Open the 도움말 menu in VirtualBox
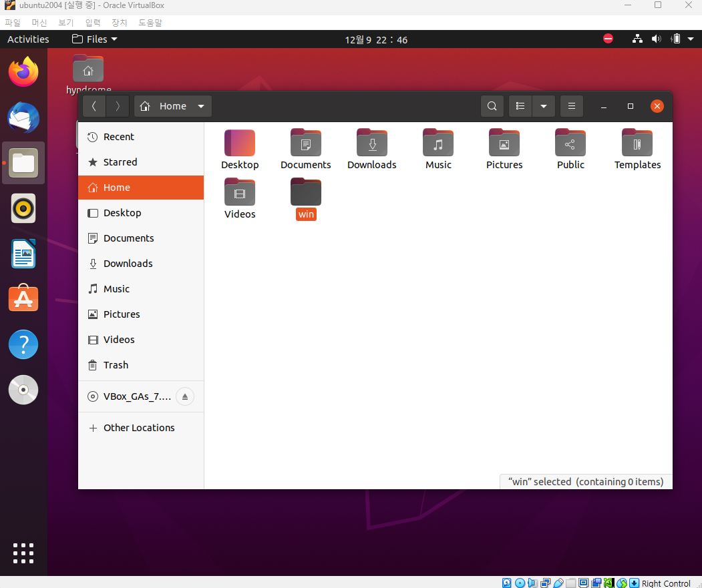 click(150, 23)
